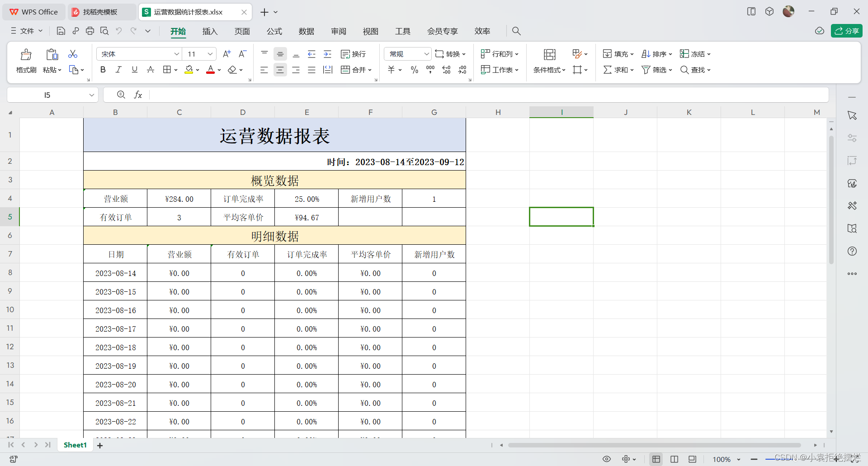
Task: Click the thousands separator icon
Action: 430,70
